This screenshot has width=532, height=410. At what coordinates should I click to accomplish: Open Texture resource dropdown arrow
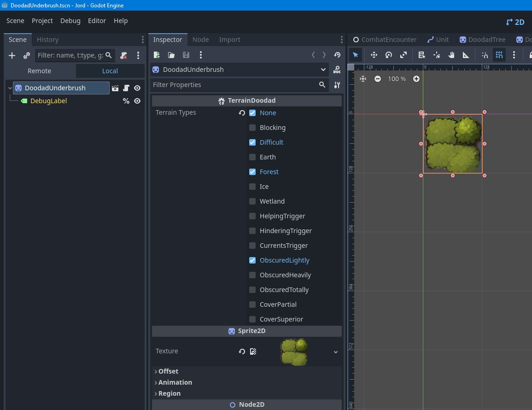tap(336, 352)
